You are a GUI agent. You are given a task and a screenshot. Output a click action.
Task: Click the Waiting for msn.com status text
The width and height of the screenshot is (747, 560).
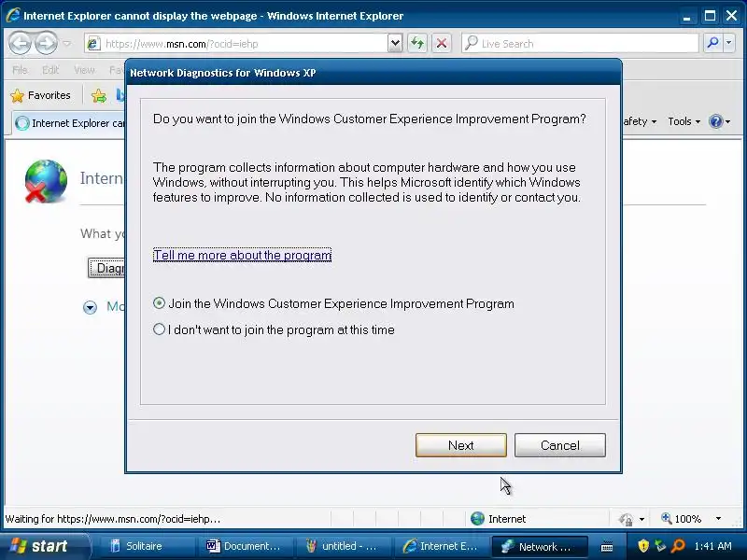pyautogui.click(x=112, y=519)
